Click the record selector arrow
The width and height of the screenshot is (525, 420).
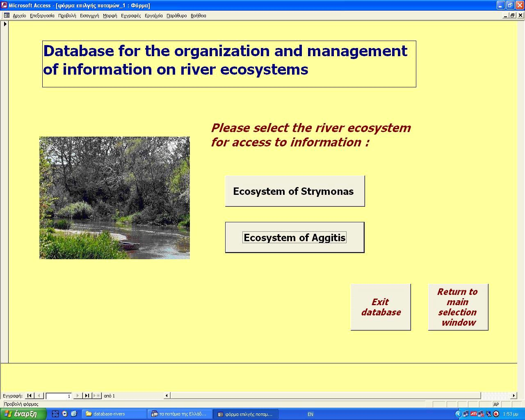click(x=5, y=24)
